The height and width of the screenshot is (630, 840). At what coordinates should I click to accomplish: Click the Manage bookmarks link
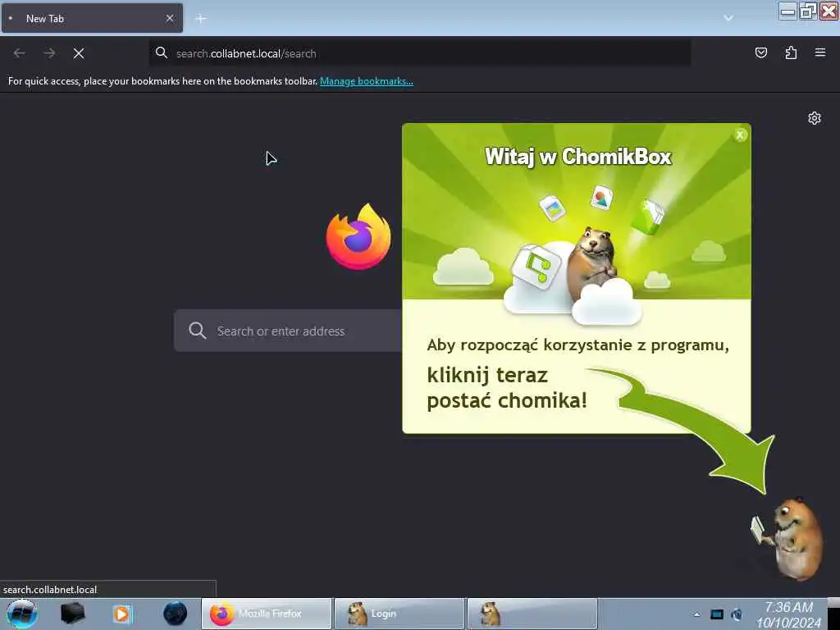click(367, 81)
